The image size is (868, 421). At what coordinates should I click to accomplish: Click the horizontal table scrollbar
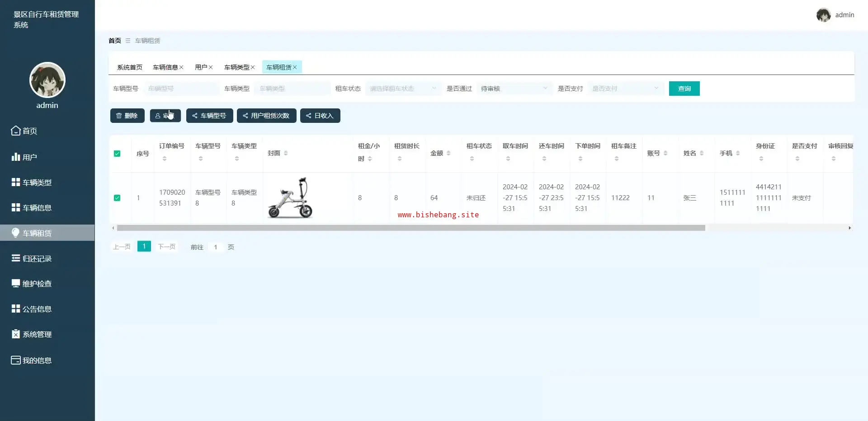[x=411, y=228]
